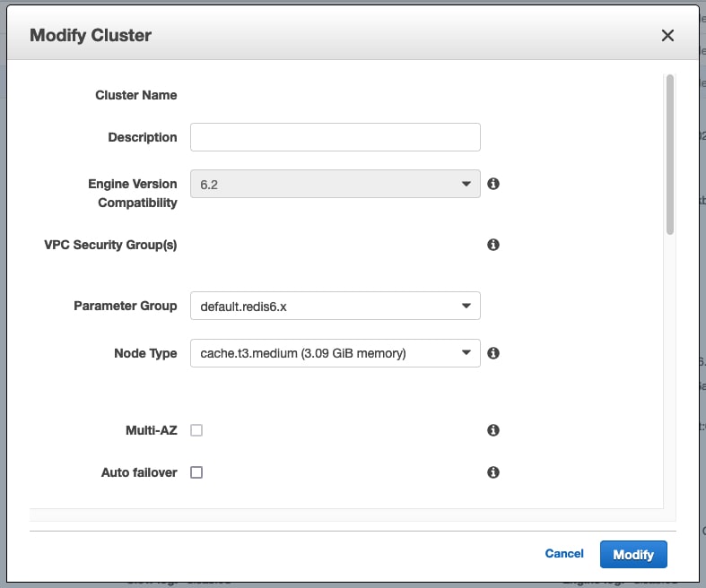Toggle the Auto failover checkbox
706x588 pixels.
click(x=196, y=472)
